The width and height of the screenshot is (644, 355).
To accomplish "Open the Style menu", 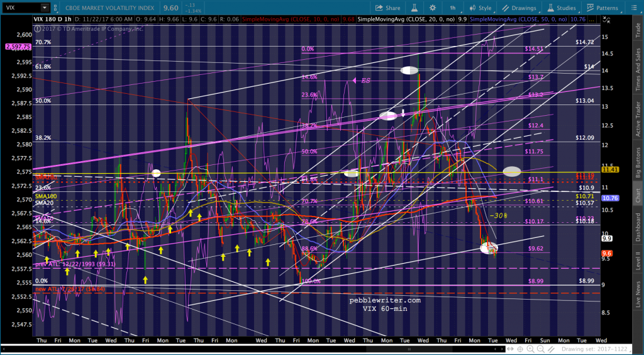I will pyautogui.click(x=480, y=8).
